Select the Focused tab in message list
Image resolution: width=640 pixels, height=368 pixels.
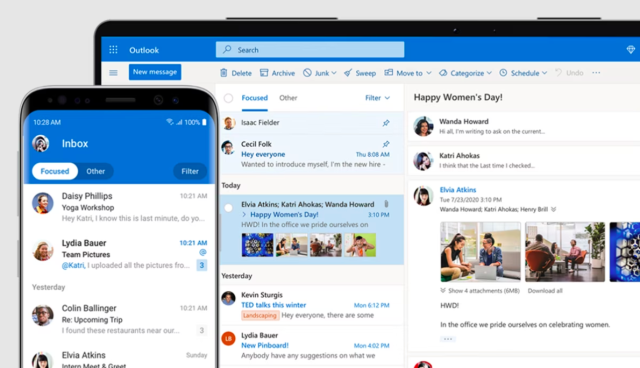point(255,98)
